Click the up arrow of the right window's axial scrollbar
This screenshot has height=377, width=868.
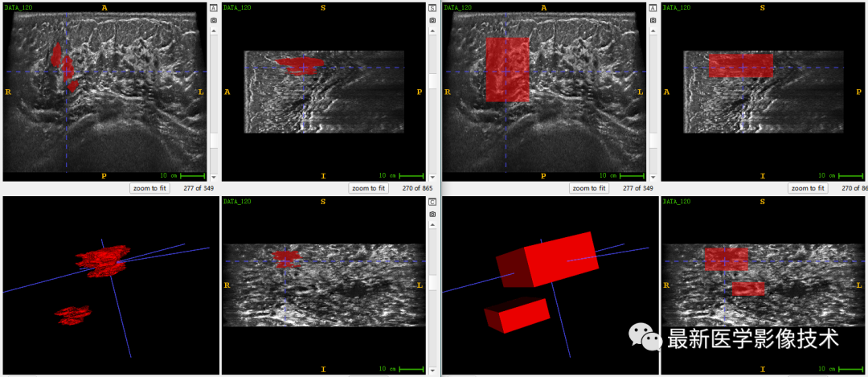(x=653, y=31)
